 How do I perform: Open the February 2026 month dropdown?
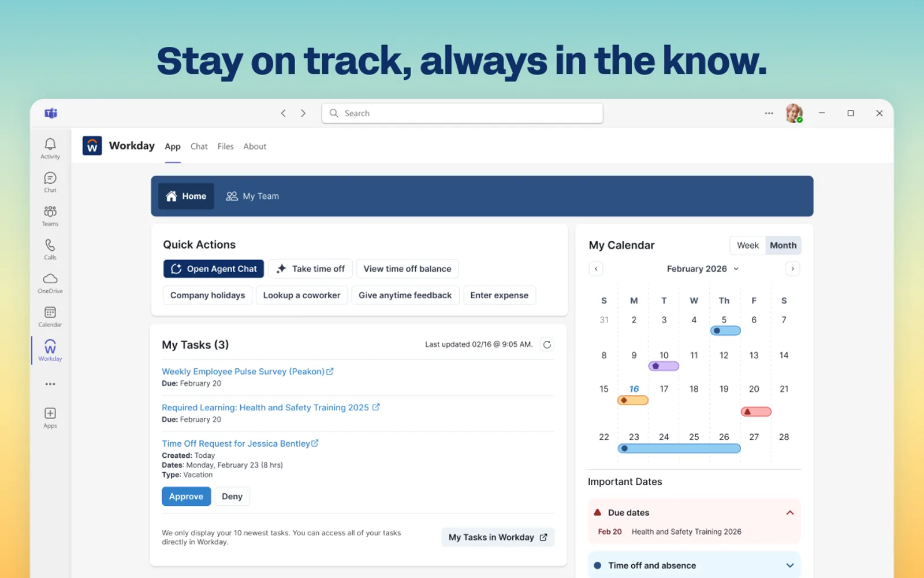click(x=703, y=269)
